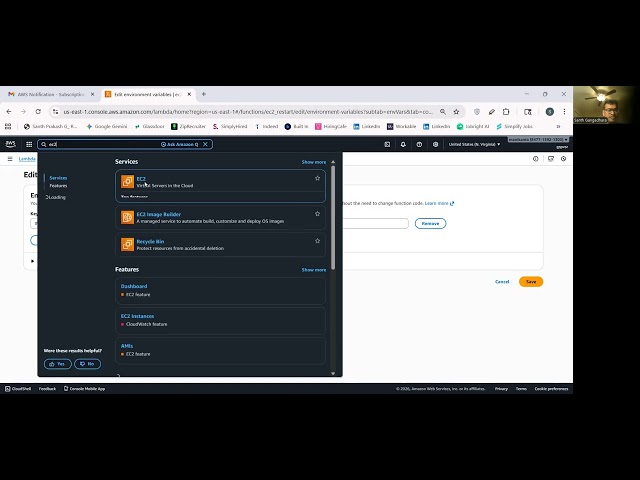The width and height of the screenshot is (640, 480).
Task: Open Google Gemini bookmark
Action: pos(107,127)
